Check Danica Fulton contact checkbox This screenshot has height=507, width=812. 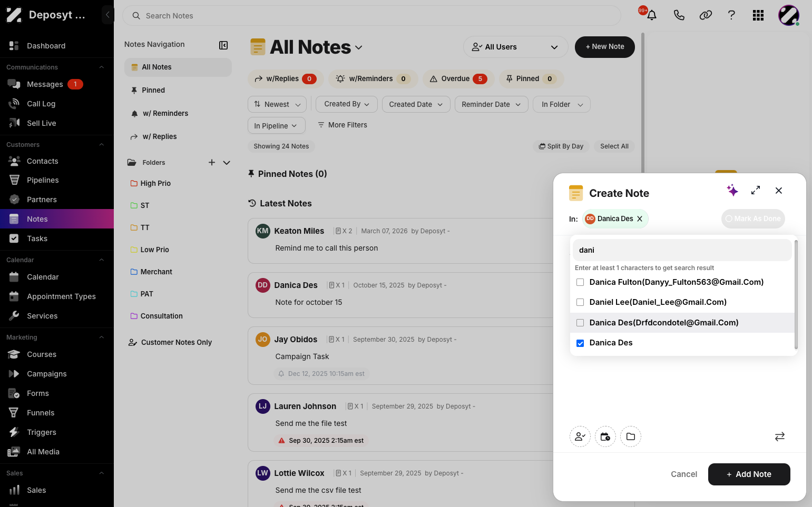580,282
